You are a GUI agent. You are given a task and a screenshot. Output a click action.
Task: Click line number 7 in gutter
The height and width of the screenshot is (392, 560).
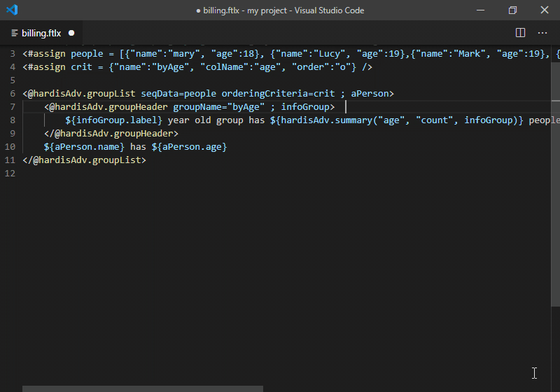pyautogui.click(x=13, y=107)
